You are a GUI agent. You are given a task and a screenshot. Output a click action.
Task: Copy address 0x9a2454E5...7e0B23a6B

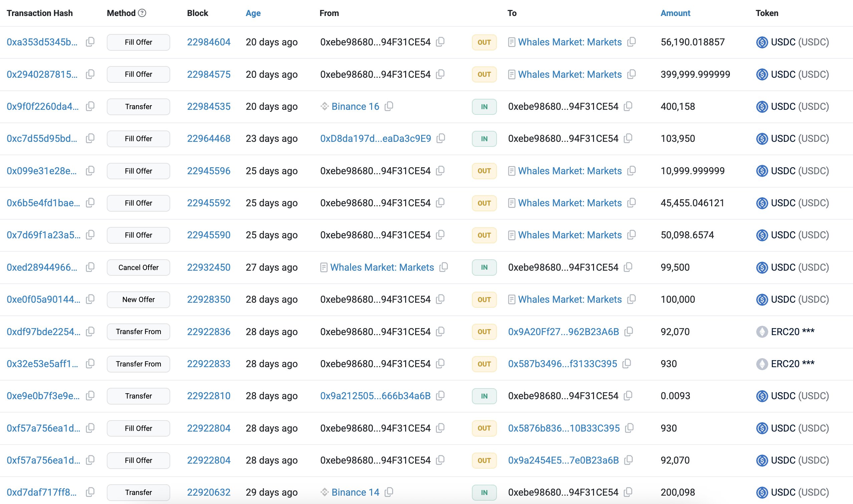click(x=628, y=461)
